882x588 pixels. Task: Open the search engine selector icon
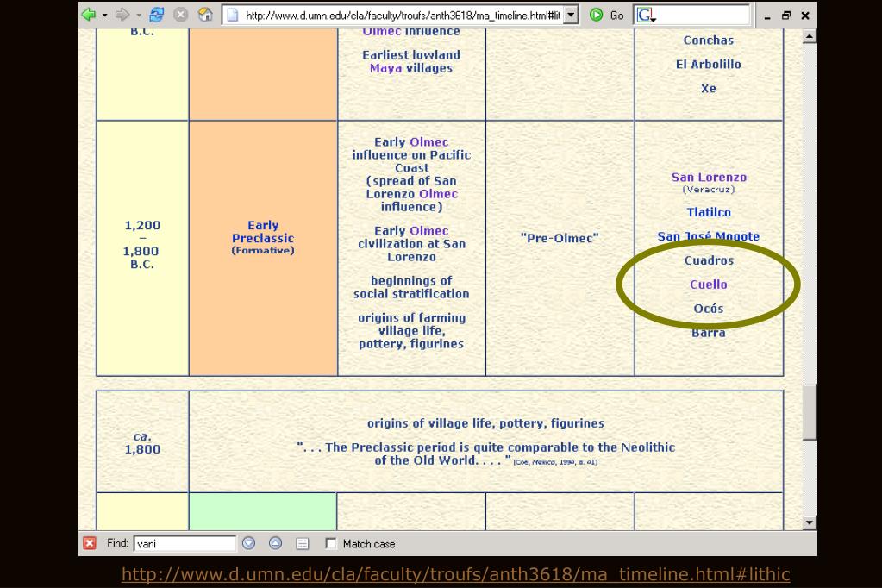(646, 16)
